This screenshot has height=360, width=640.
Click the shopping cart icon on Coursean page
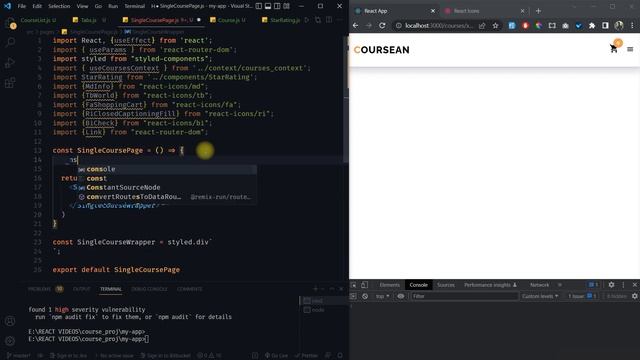pyautogui.click(x=613, y=49)
